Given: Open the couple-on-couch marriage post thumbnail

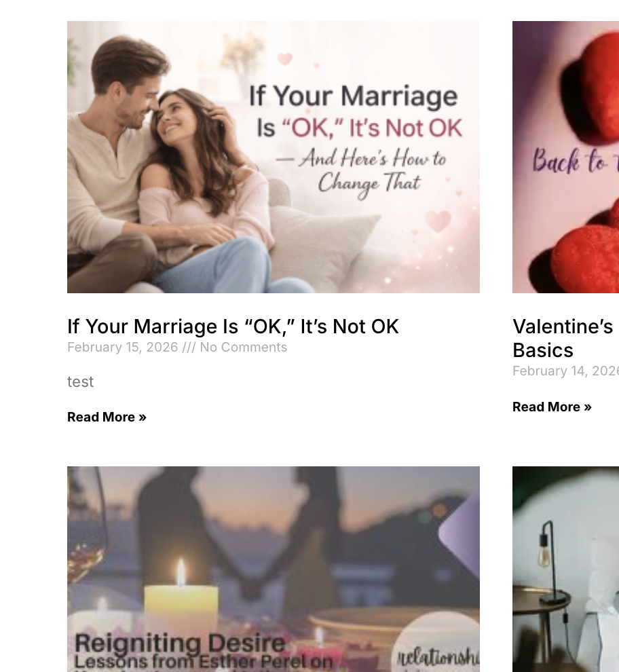Looking at the screenshot, I should point(274,157).
